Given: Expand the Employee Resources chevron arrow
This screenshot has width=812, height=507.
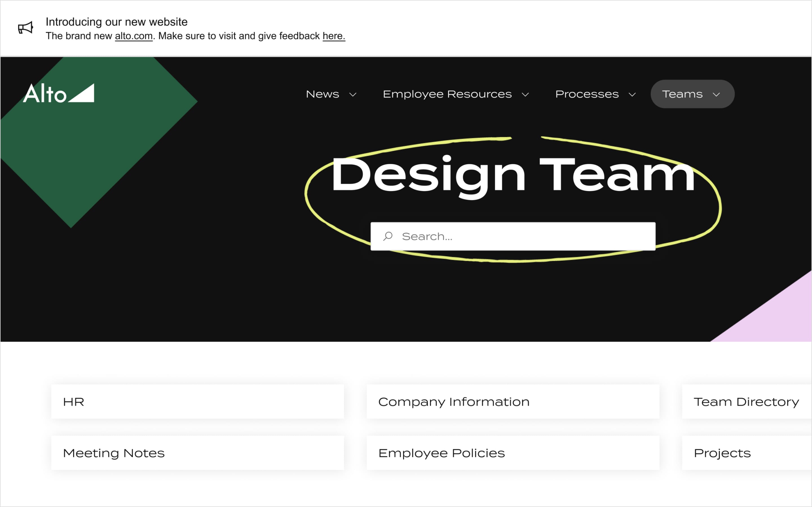Looking at the screenshot, I should tap(526, 95).
